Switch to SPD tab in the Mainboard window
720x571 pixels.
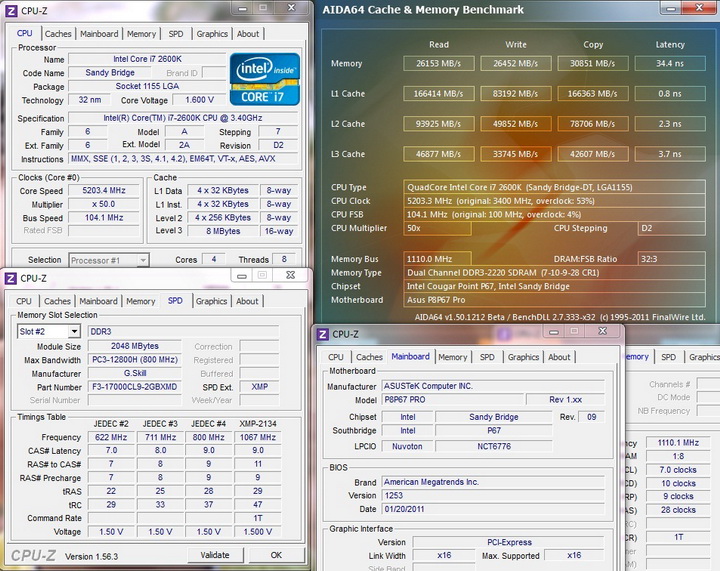pyautogui.click(x=487, y=357)
